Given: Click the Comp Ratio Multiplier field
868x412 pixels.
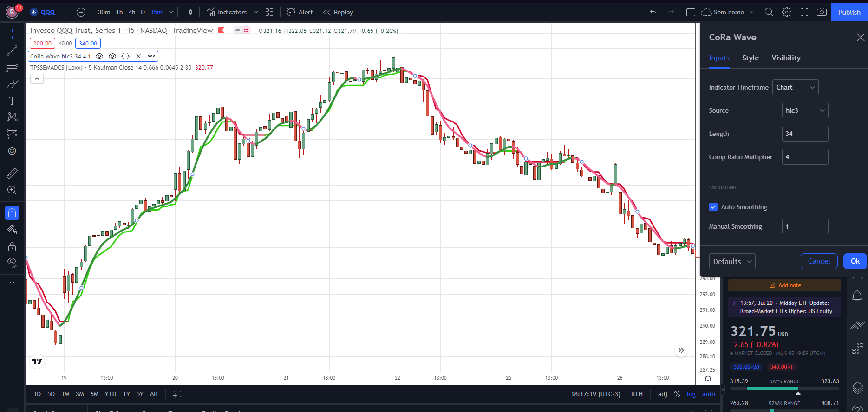Looking at the screenshot, I should click(x=805, y=157).
